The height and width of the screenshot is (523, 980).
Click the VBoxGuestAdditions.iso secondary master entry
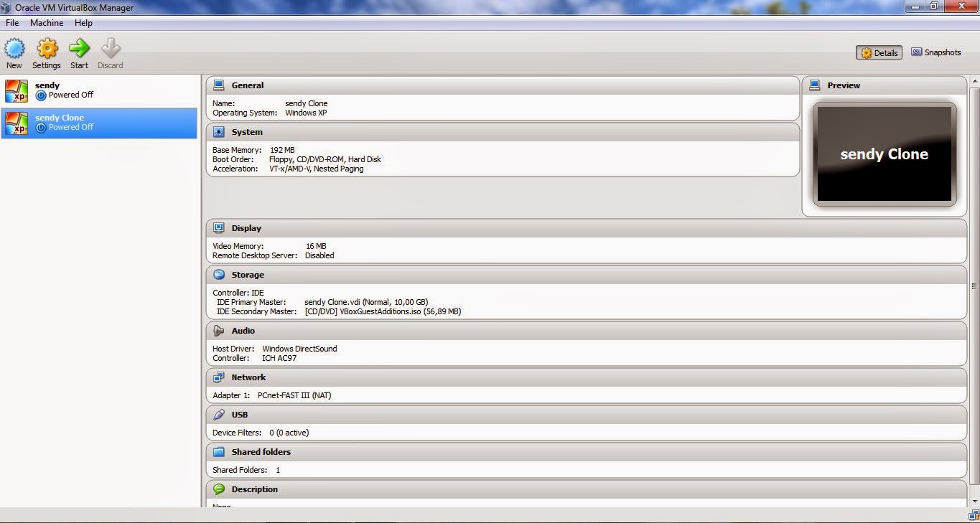(383, 311)
